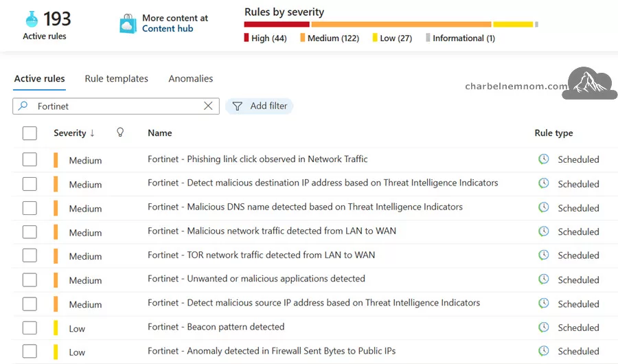This screenshot has width=618, height=364.
Task: Click clock icon on Unwanted applications row
Action: (x=544, y=280)
